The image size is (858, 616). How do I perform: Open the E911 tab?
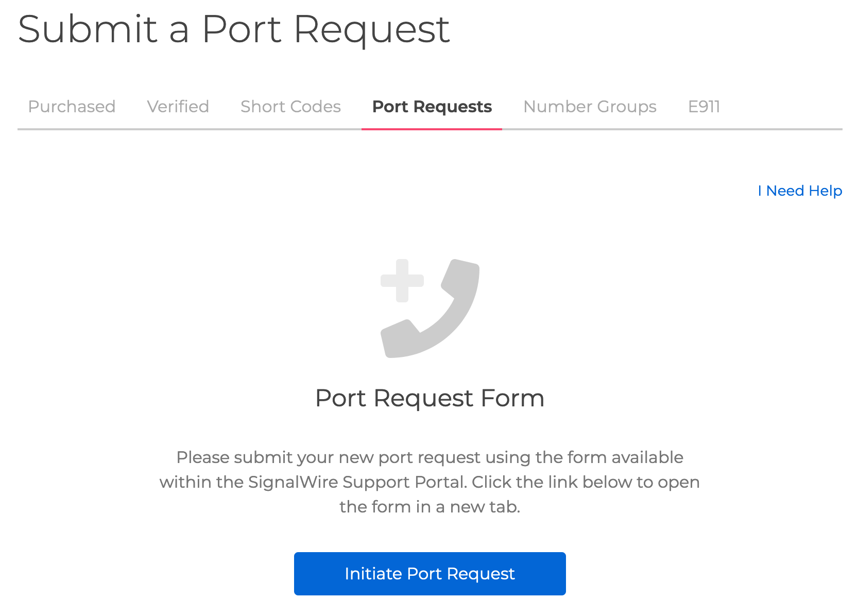(704, 107)
